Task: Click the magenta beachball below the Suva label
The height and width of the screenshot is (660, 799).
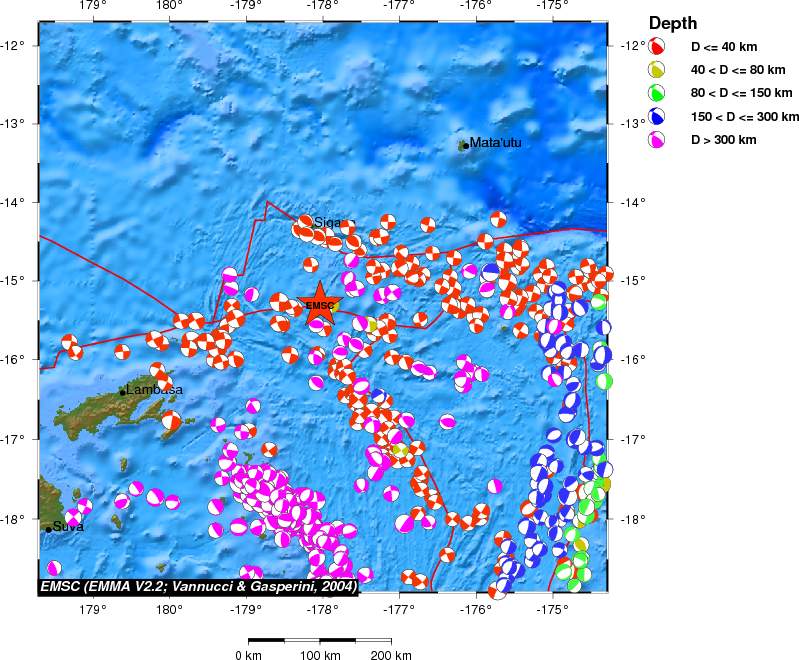Action: [54, 568]
